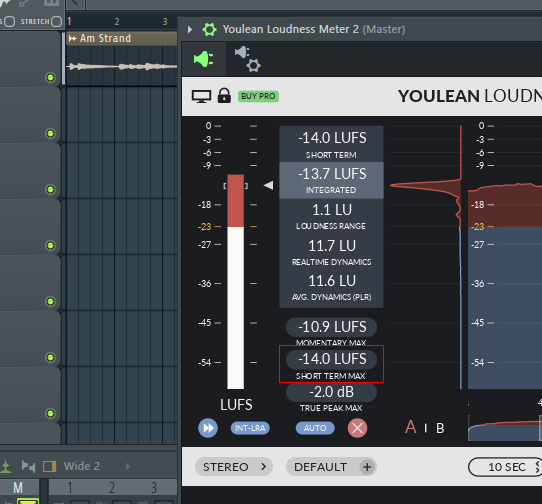Select the Master M mixer track
Viewport: 542px width, 504px height.
click(18, 488)
